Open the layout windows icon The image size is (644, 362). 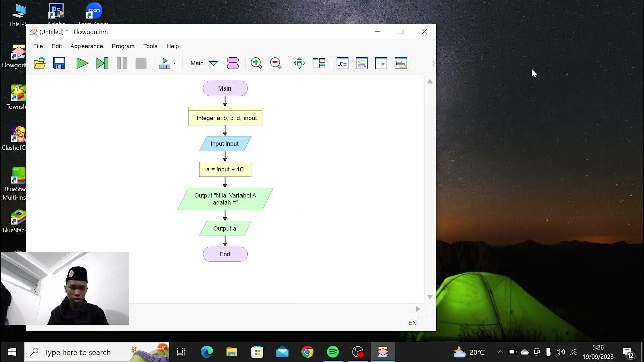click(319, 63)
